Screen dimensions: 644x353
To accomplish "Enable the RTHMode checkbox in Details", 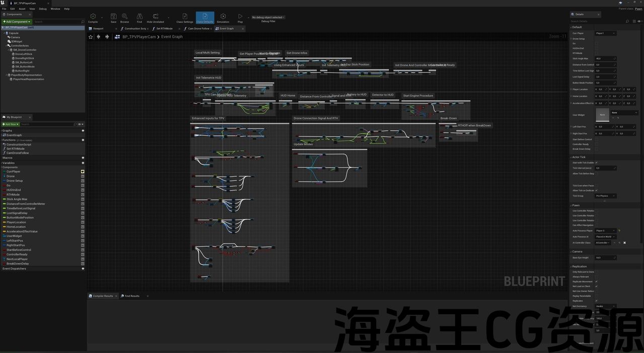I will (597, 53).
